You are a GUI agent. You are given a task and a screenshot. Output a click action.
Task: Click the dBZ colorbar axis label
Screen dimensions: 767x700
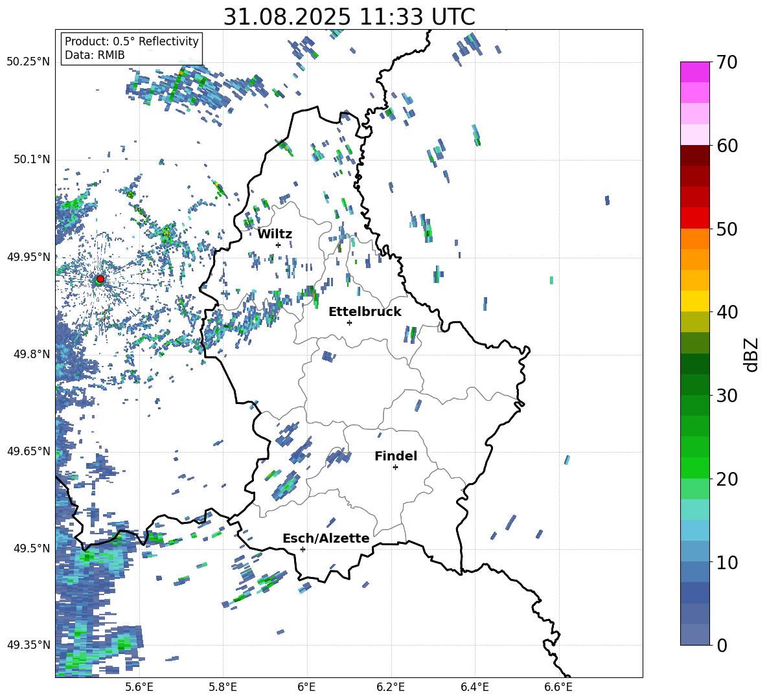(x=751, y=354)
